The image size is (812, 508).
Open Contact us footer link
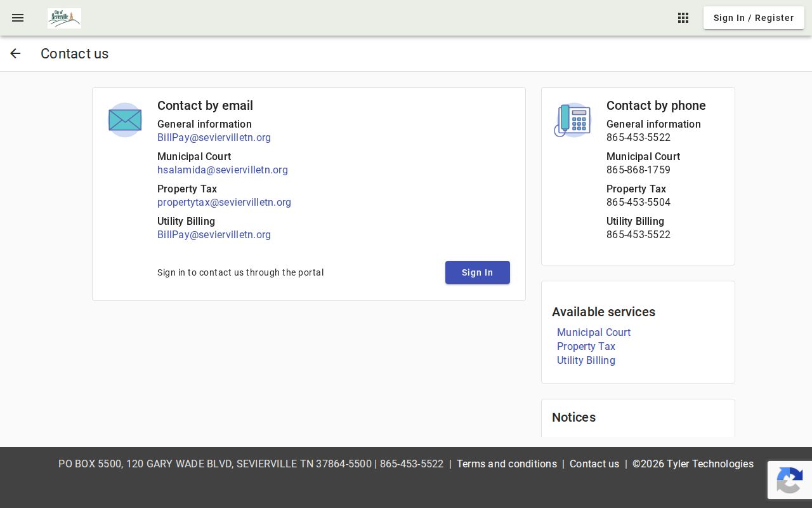594,464
